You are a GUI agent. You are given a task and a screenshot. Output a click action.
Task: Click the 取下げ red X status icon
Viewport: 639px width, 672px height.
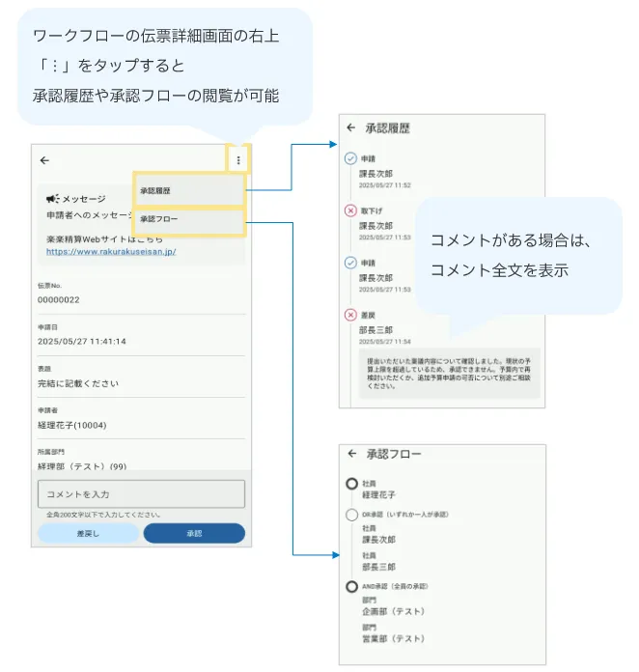click(x=350, y=210)
